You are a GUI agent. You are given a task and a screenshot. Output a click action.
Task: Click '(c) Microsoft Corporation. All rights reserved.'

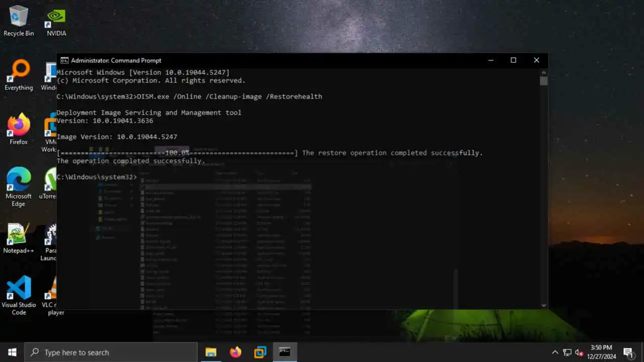151,80
